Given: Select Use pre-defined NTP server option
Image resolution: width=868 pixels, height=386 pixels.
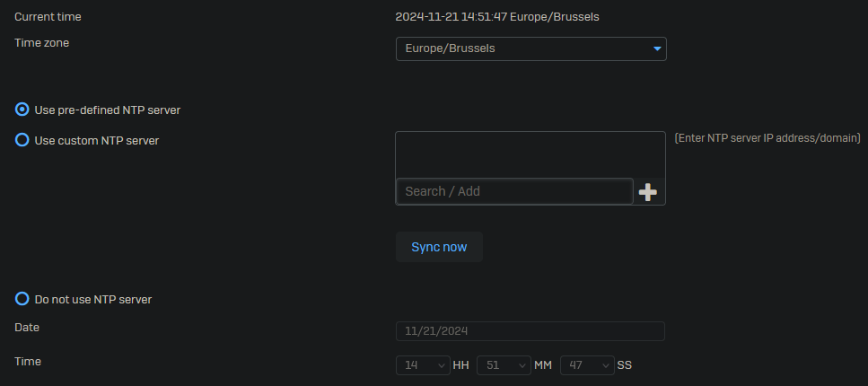Looking at the screenshot, I should click(22, 110).
